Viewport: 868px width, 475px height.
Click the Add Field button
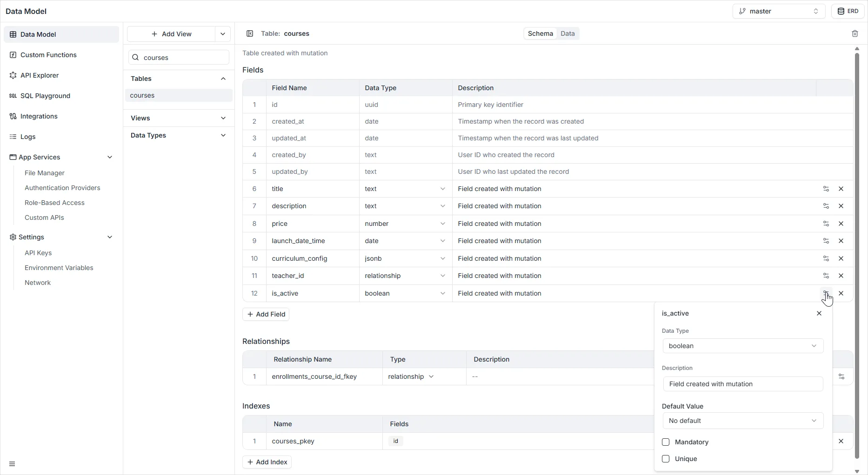[266, 314]
